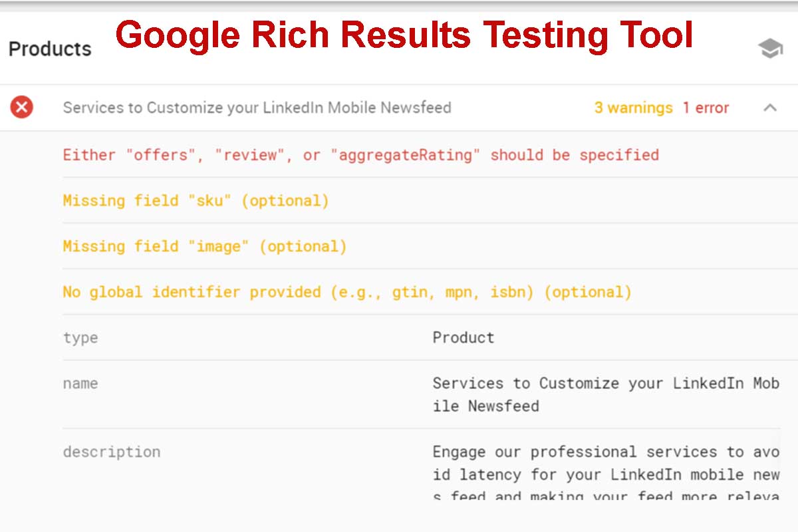This screenshot has height=532, width=798.
Task: Click the Products section heading
Action: [50, 49]
